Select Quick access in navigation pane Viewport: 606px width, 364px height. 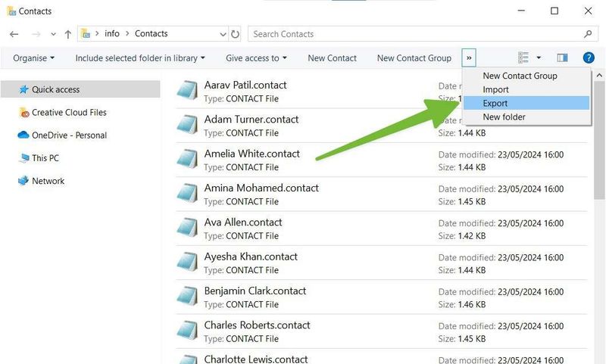[80, 89]
